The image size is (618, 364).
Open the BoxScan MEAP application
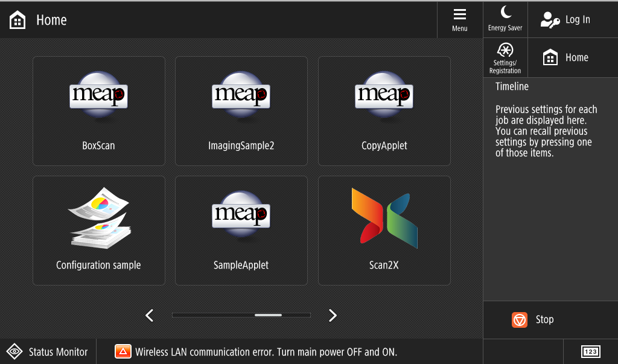point(98,111)
